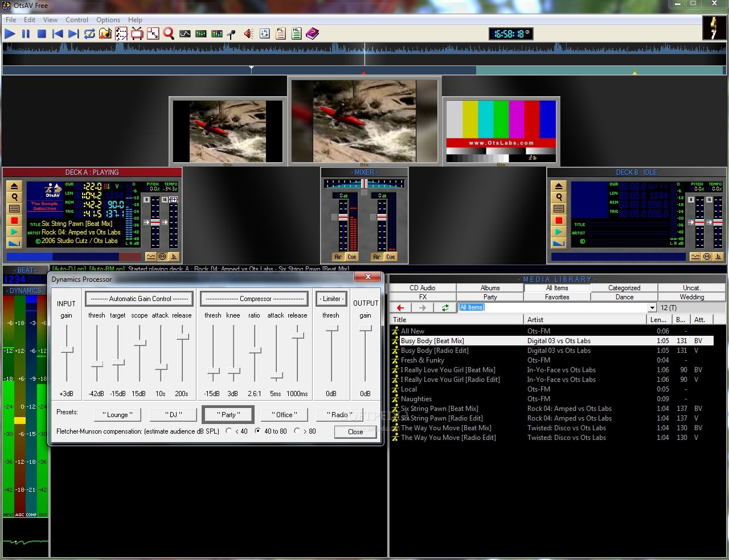Toggle the left channel Cue button in Mixer
This screenshot has width=729, height=560.
352,257
